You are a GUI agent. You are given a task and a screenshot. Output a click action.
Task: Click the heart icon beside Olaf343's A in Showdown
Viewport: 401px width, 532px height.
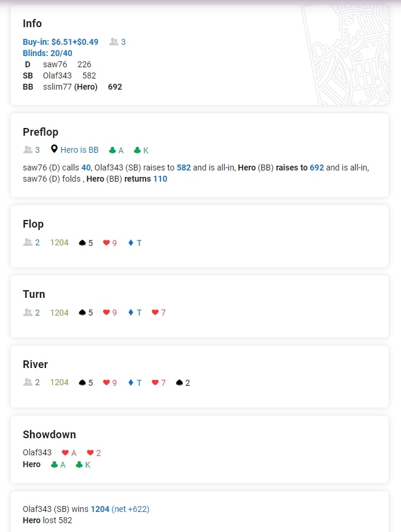tap(65, 453)
